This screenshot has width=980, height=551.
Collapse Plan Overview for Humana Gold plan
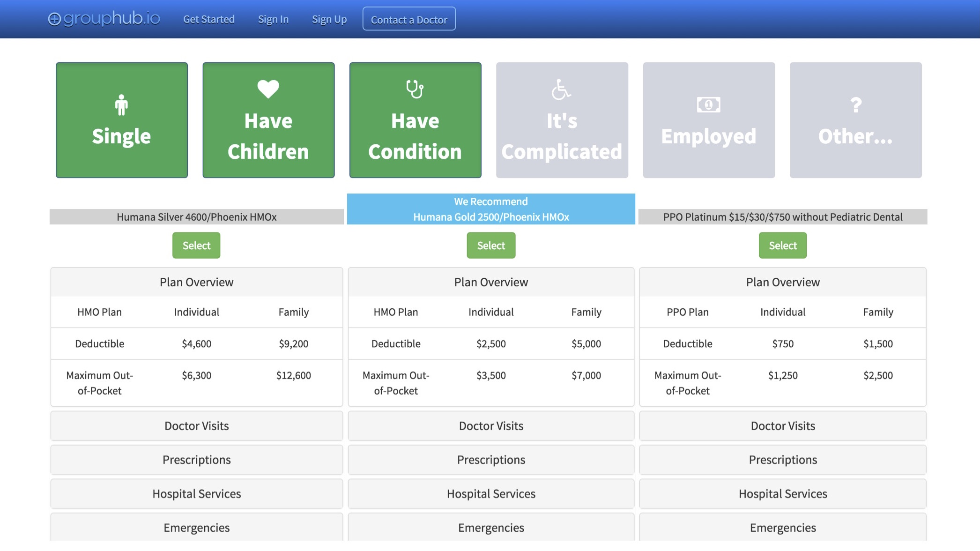tap(491, 282)
